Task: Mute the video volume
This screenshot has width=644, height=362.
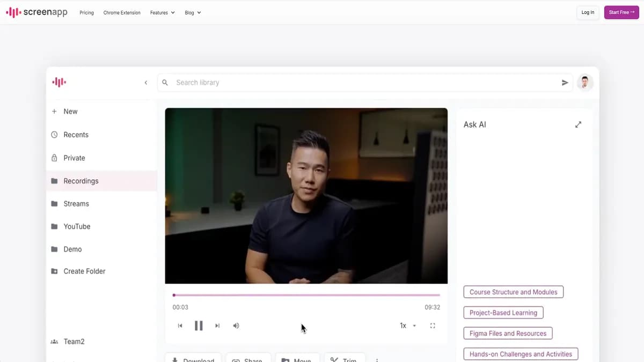Action: (236, 326)
